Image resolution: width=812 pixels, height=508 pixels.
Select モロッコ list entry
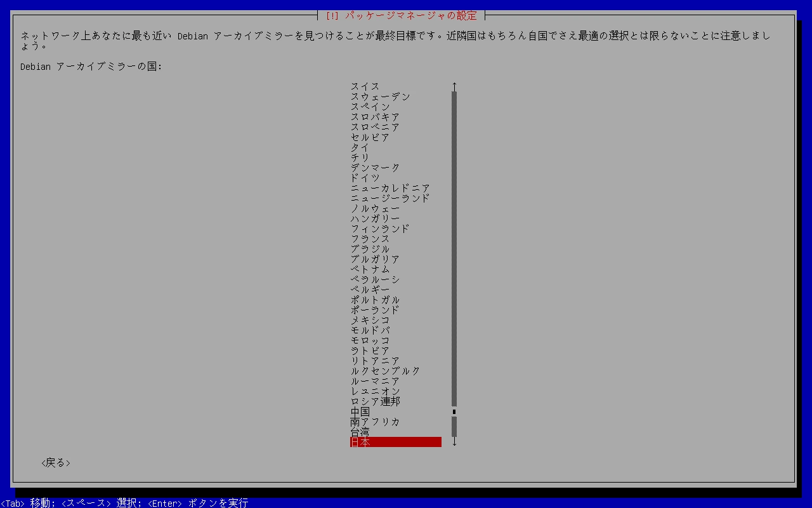coord(370,340)
